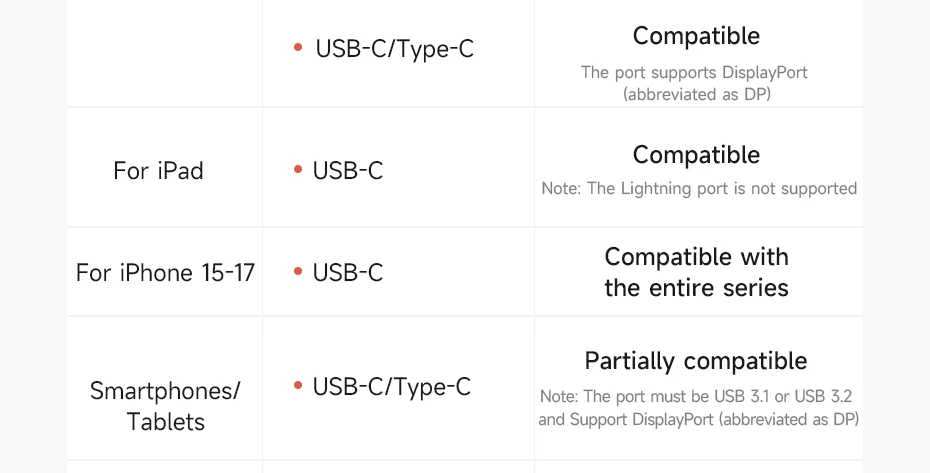The width and height of the screenshot is (930, 473).
Task: Click 'Compatible with the entire series' text
Action: click(696, 272)
